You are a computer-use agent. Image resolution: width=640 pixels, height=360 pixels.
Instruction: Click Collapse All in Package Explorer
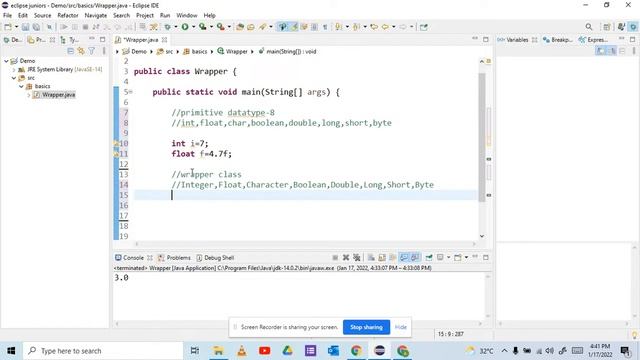click(71, 51)
